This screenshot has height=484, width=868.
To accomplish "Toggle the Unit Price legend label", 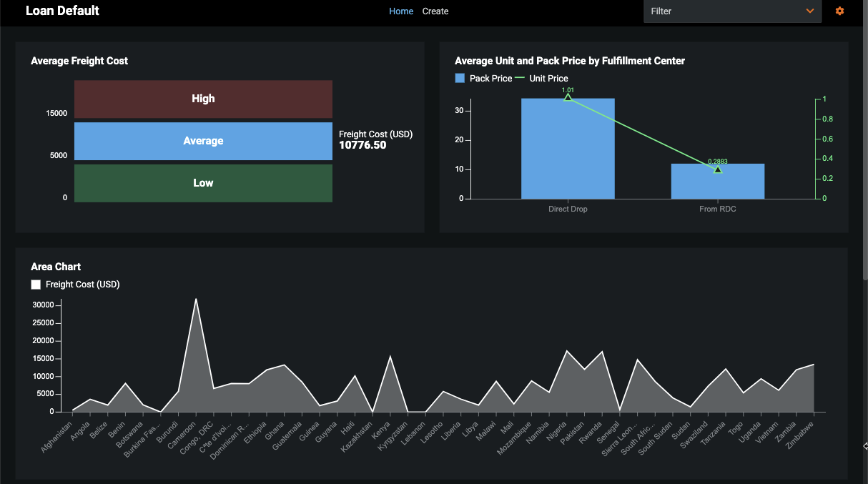I will tap(548, 79).
